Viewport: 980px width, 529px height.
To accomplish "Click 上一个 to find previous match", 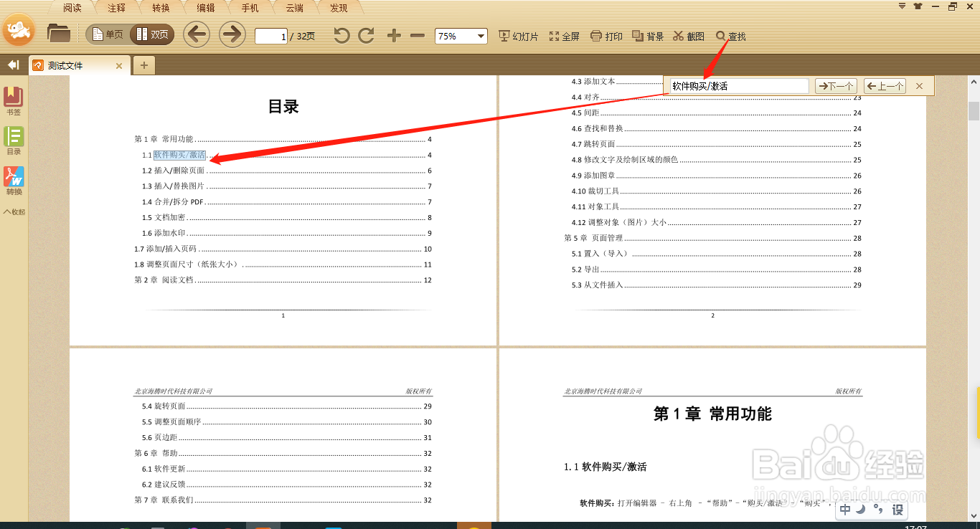I will tap(885, 85).
